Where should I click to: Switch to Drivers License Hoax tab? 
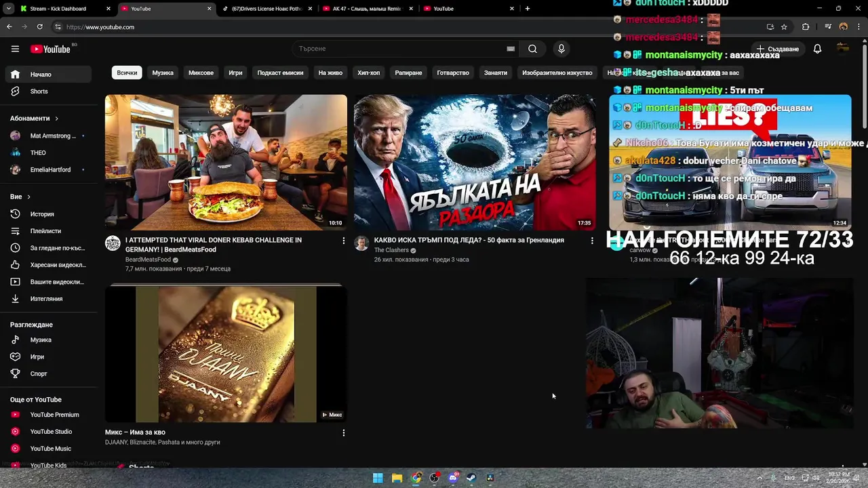point(266,9)
